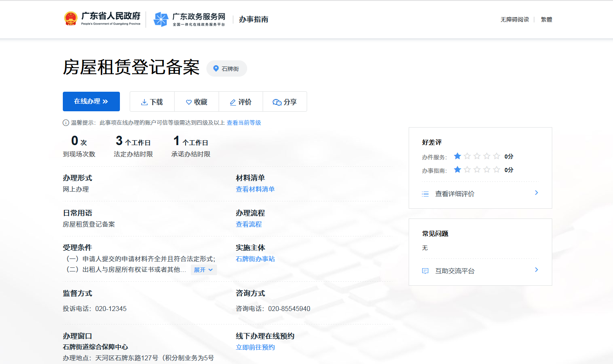The image size is (613, 364).
Task: Click the 广东省人民政府 emblem logo
Action: [x=71, y=18]
